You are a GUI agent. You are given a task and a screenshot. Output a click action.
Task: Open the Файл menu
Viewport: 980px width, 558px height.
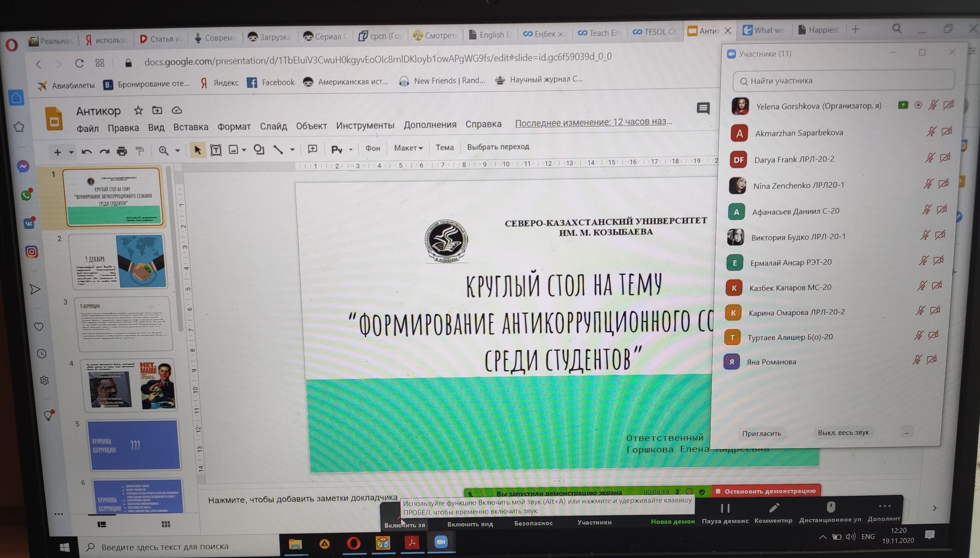pyautogui.click(x=87, y=128)
